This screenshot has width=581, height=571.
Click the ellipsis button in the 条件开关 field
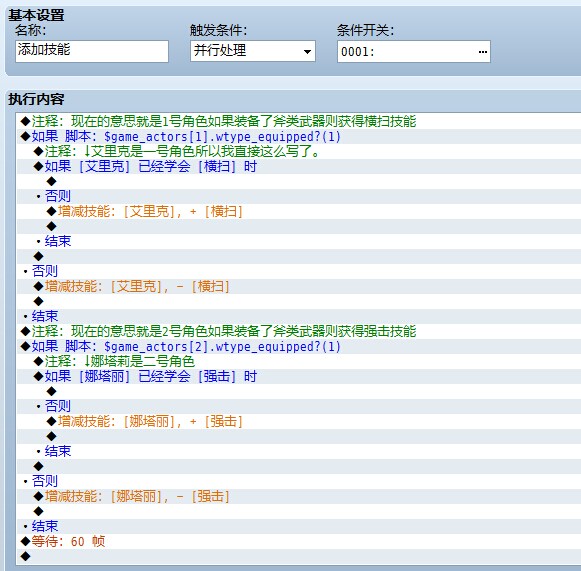click(482, 52)
